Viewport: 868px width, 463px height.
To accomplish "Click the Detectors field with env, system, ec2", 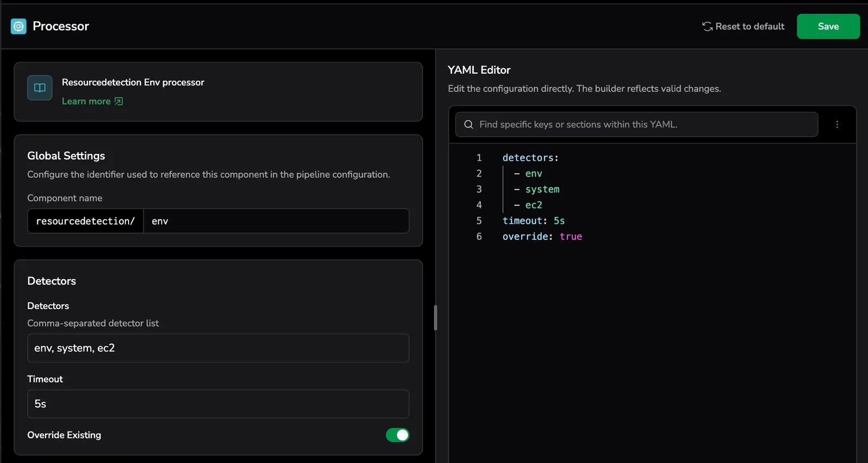I will tap(218, 348).
